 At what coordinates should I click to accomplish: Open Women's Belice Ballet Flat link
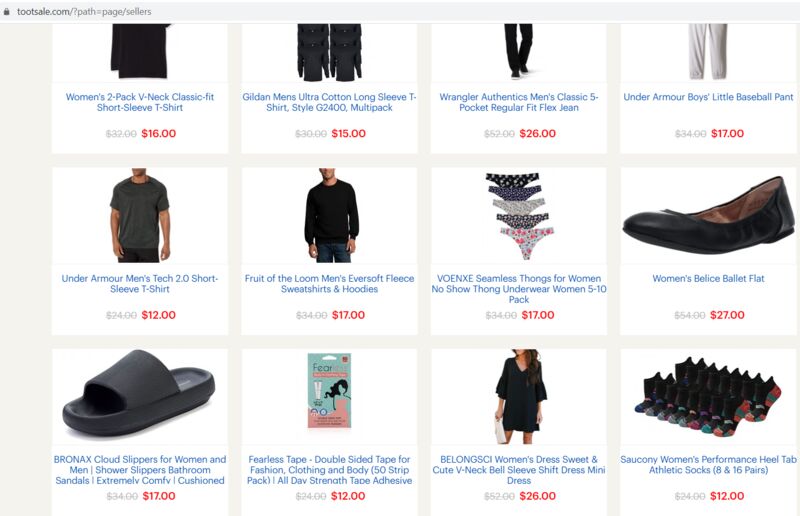(x=708, y=279)
